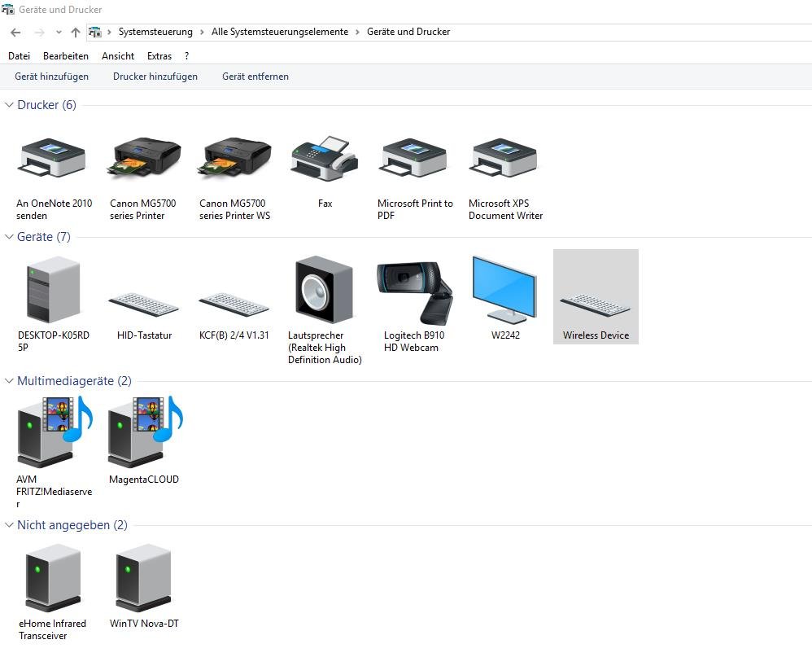The height and width of the screenshot is (666, 812).
Task: Click the 'HID-Tastatur' label text
Action: [x=145, y=335]
